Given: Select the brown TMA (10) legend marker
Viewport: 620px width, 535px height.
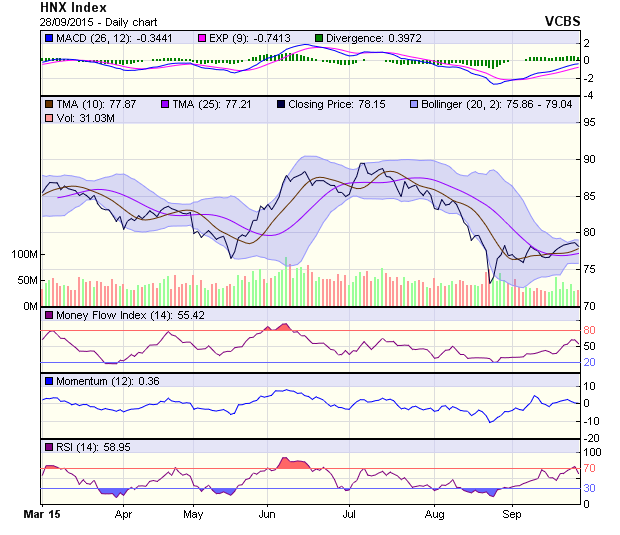Looking at the screenshot, I should tap(48, 103).
